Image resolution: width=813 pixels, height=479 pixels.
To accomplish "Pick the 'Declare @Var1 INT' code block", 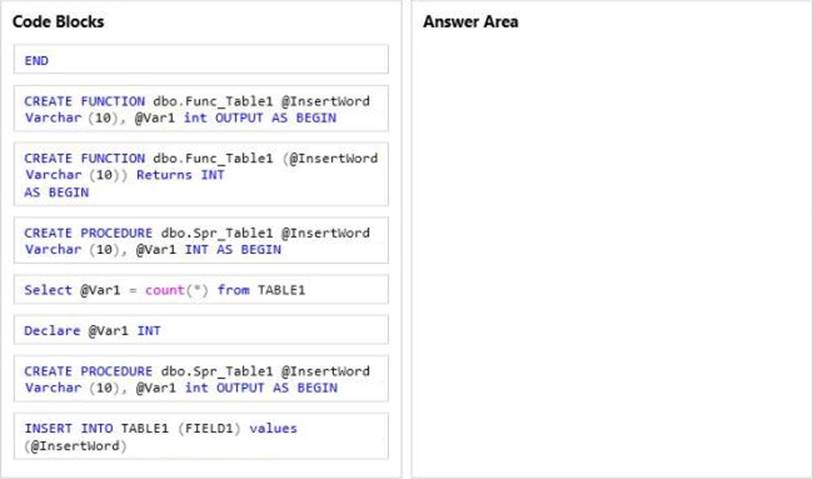I will point(201,329).
